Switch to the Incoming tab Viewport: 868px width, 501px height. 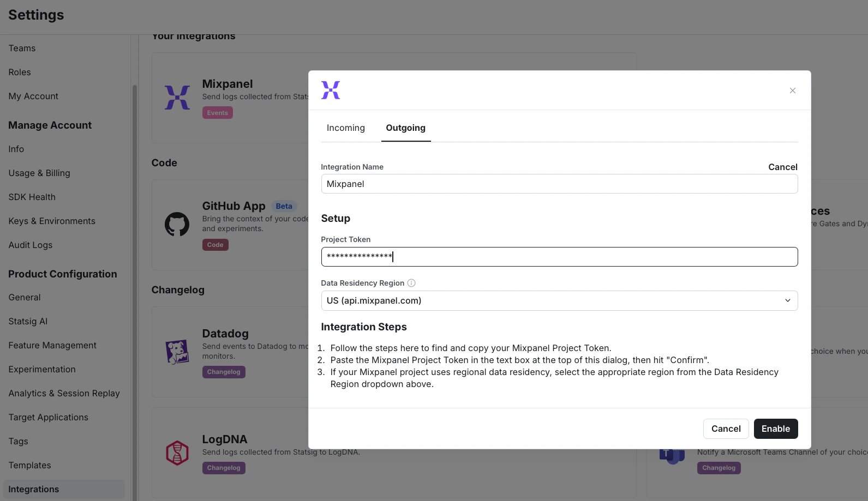coord(346,128)
